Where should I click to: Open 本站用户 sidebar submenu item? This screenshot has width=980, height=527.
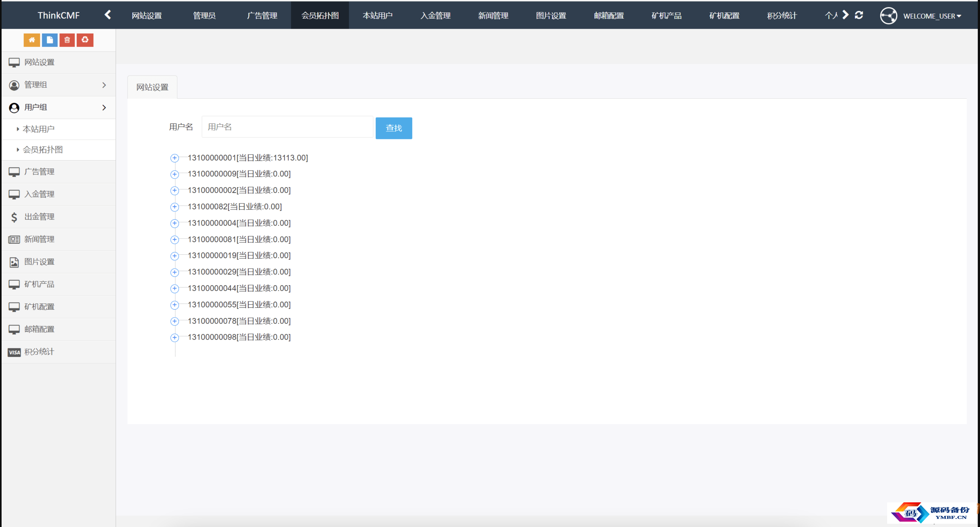tap(58, 129)
